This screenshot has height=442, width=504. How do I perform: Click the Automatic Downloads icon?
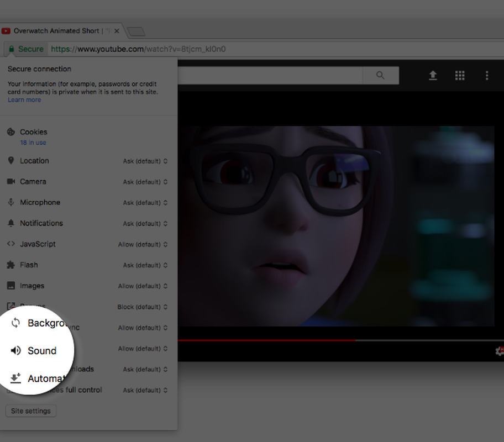16,378
